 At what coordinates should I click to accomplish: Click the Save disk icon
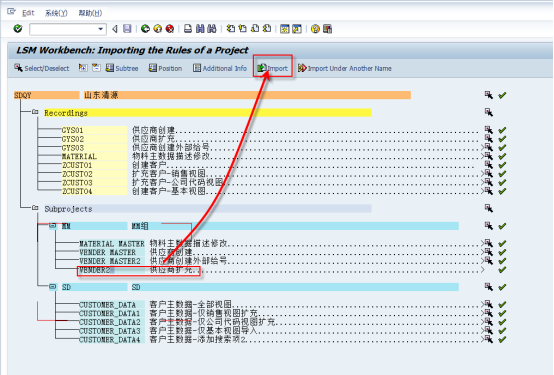tap(127, 29)
